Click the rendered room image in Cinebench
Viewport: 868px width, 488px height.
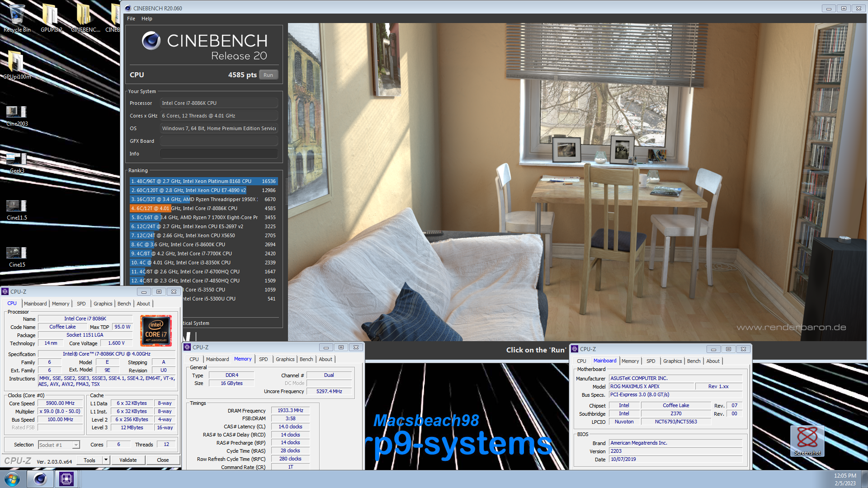pos(577,182)
